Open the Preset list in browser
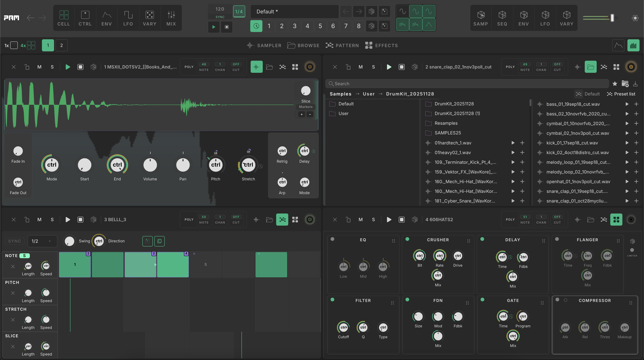This screenshot has width=644, height=360. 621,94
